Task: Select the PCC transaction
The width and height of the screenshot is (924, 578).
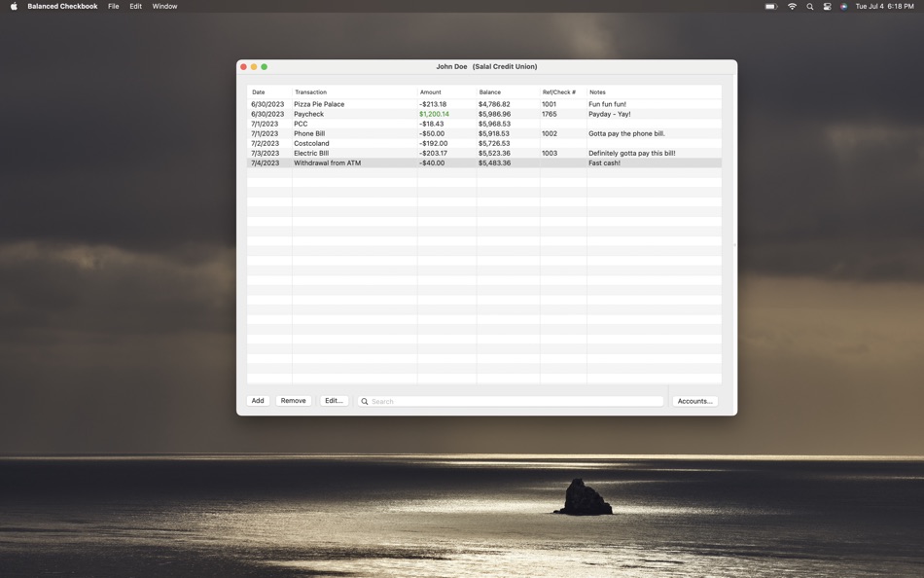Action: point(483,124)
